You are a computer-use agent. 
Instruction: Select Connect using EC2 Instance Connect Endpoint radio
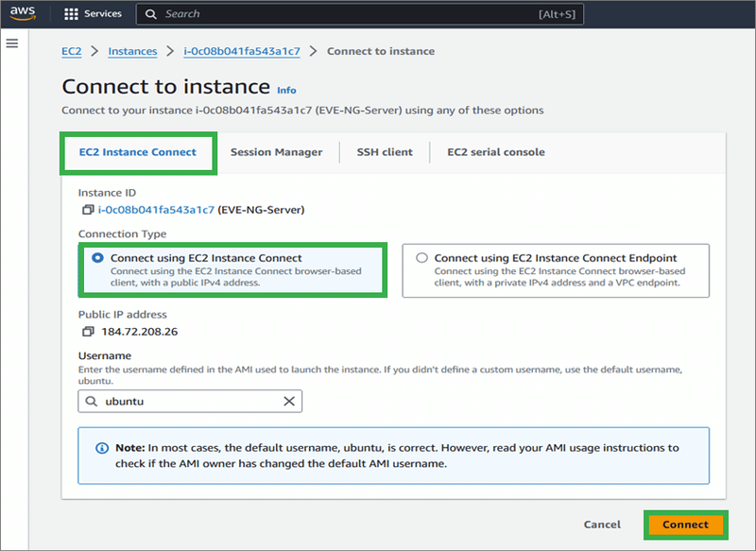(x=421, y=258)
